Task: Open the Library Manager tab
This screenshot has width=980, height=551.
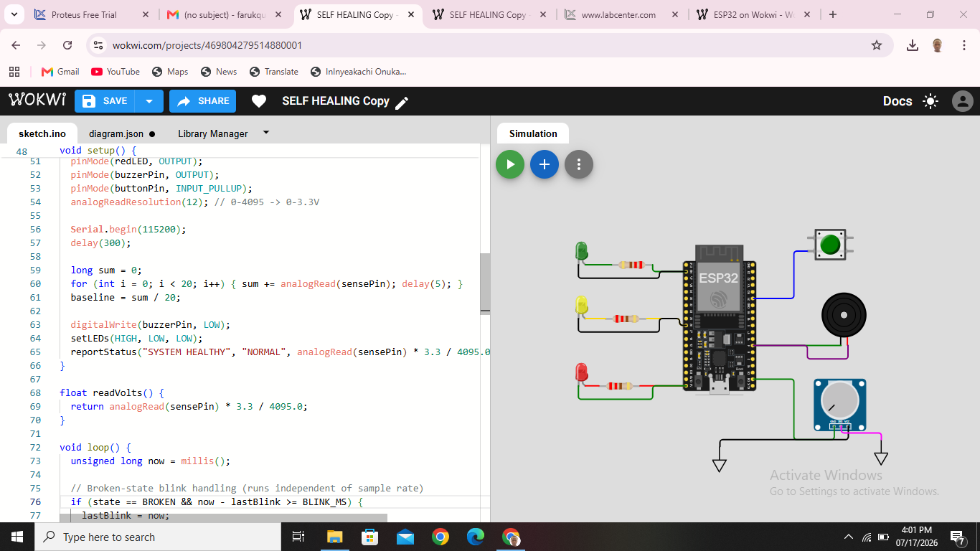Action: (213, 133)
